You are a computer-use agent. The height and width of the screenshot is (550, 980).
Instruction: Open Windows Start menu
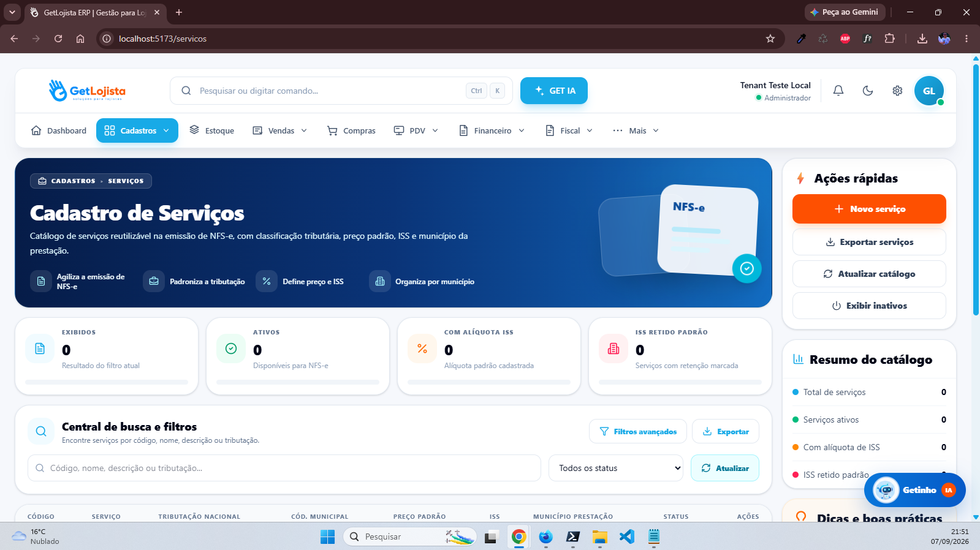click(328, 537)
